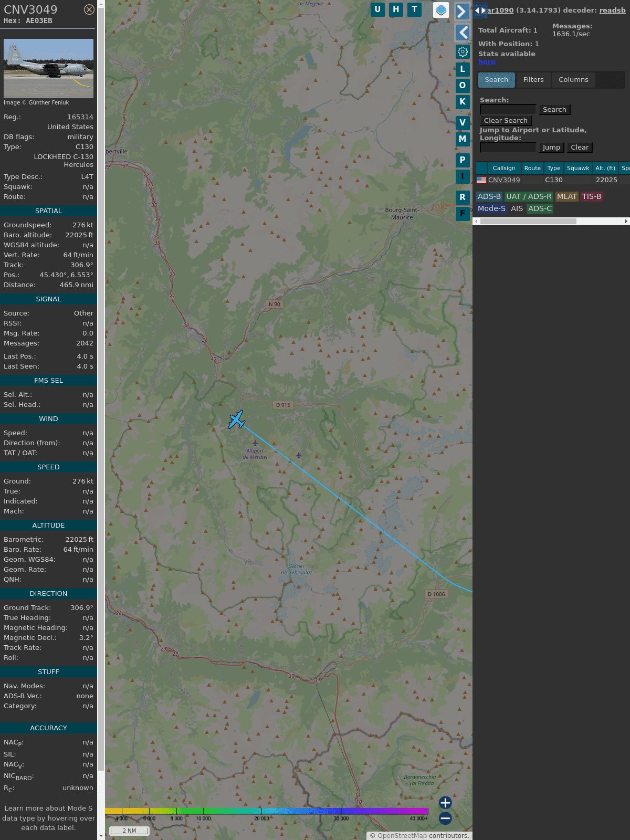Click the settings gear icon on map

(463, 51)
